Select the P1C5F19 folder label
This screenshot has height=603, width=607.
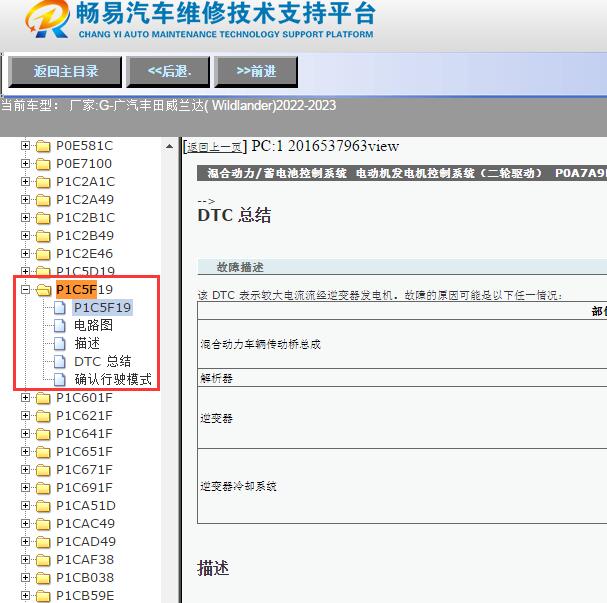click(x=84, y=290)
